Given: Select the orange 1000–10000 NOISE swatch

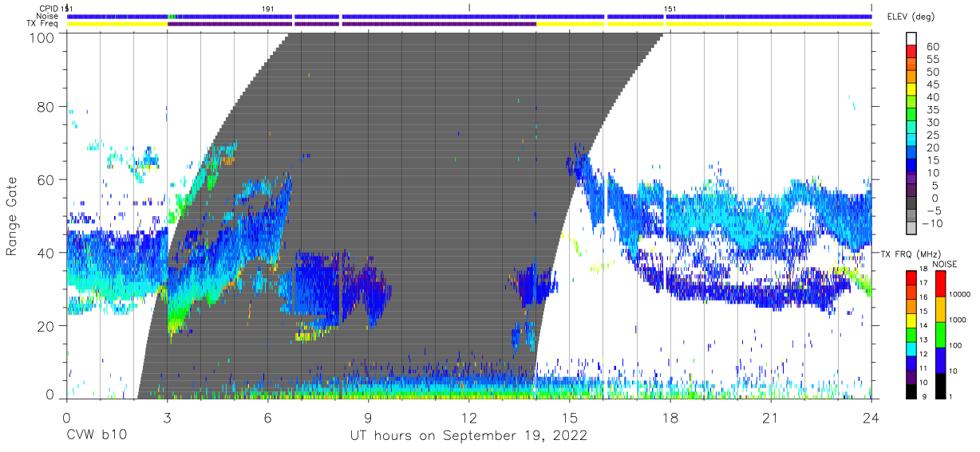Looking at the screenshot, I should click(x=940, y=309).
